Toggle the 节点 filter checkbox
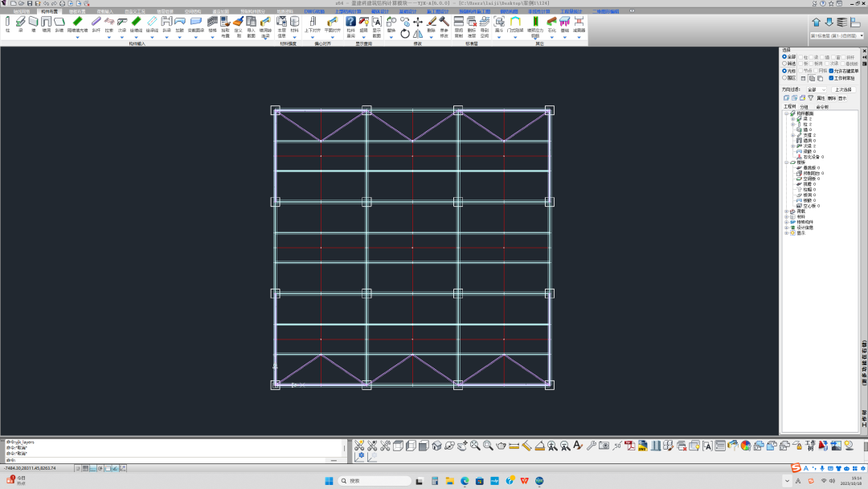This screenshot has width=868, height=489. point(800,71)
